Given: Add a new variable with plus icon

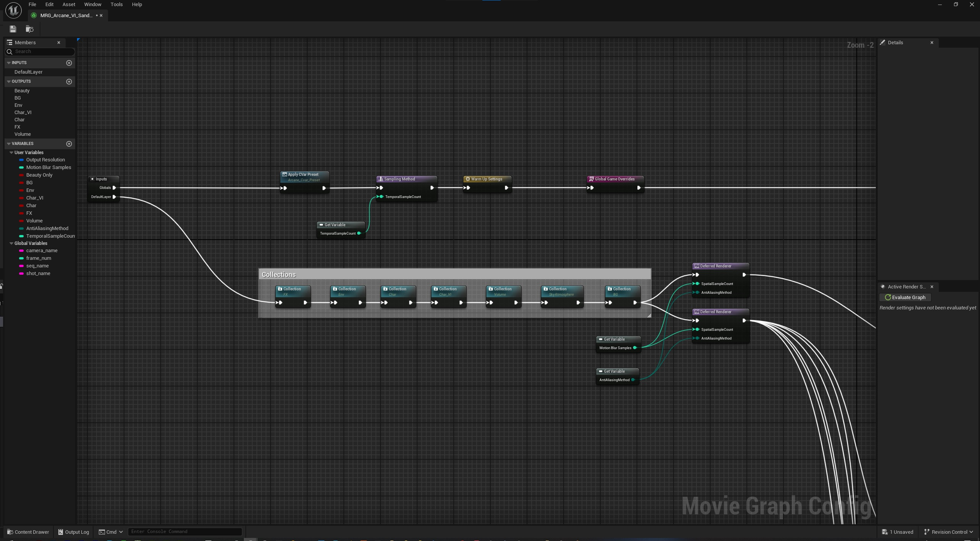Looking at the screenshot, I should (69, 143).
